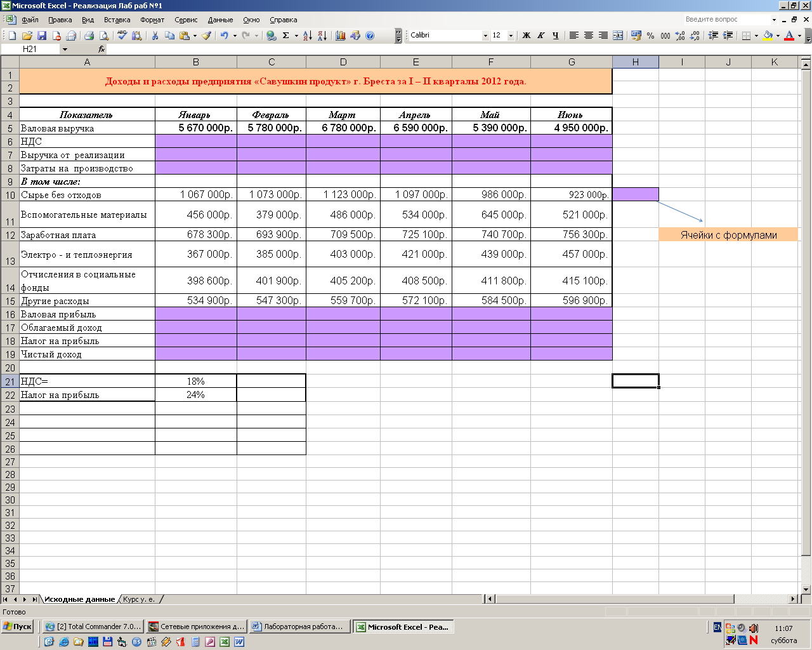Decrease decimal places

click(695, 36)
